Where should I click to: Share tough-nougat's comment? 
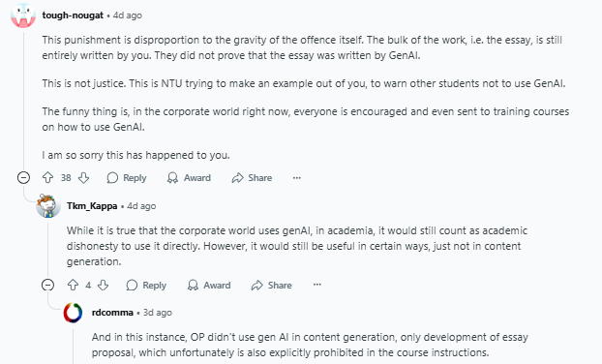click(x=252, y=178)
